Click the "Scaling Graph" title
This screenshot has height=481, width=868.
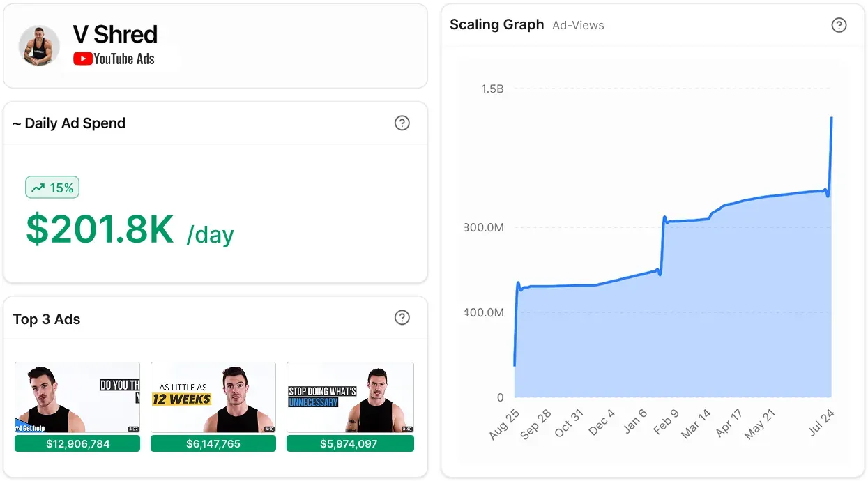click(x=496, y=24)
